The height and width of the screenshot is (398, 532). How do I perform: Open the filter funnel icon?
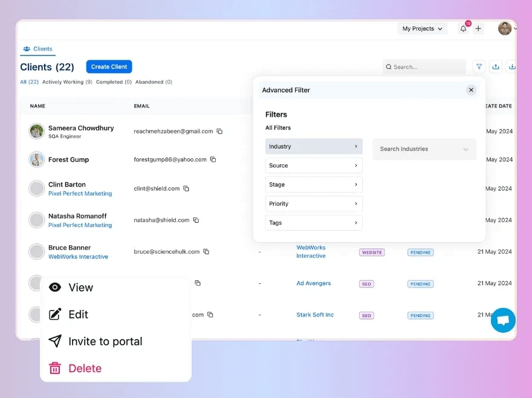479,67
